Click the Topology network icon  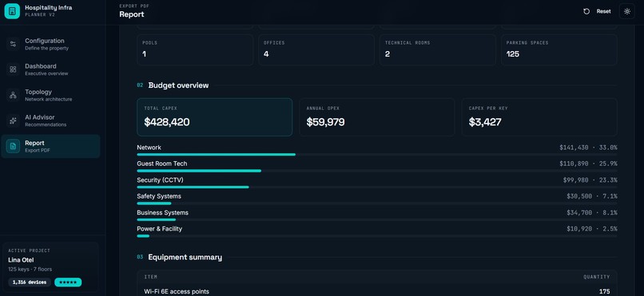point(13,95)
